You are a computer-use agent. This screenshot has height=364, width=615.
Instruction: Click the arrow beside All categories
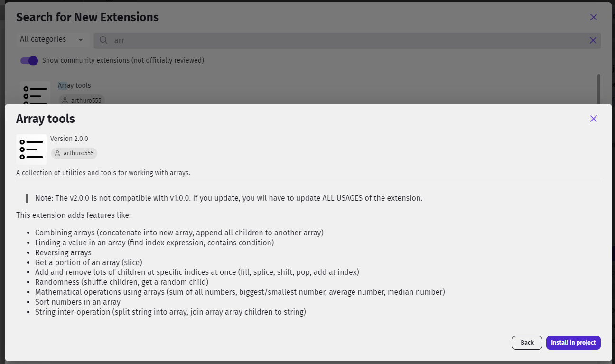[81, 40]
